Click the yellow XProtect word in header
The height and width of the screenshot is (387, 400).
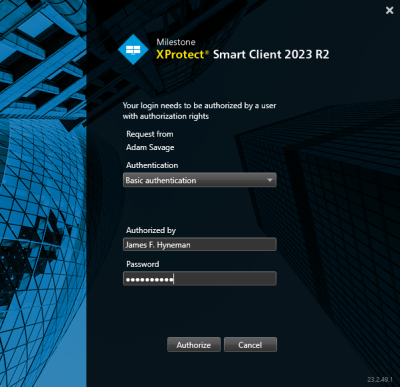(x=180, y=54)
